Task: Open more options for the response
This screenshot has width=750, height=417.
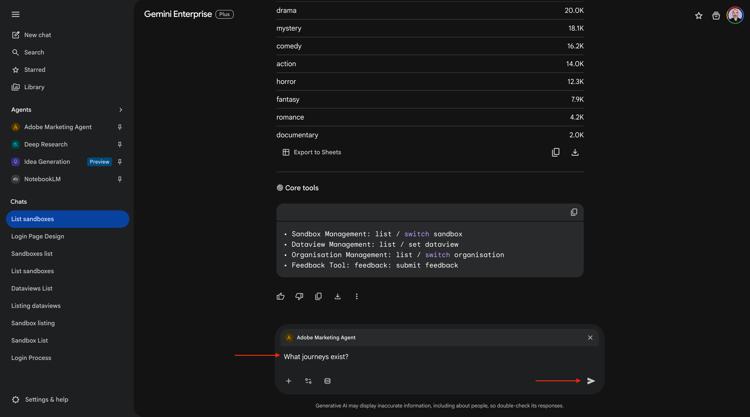Action: click(357, 297)
